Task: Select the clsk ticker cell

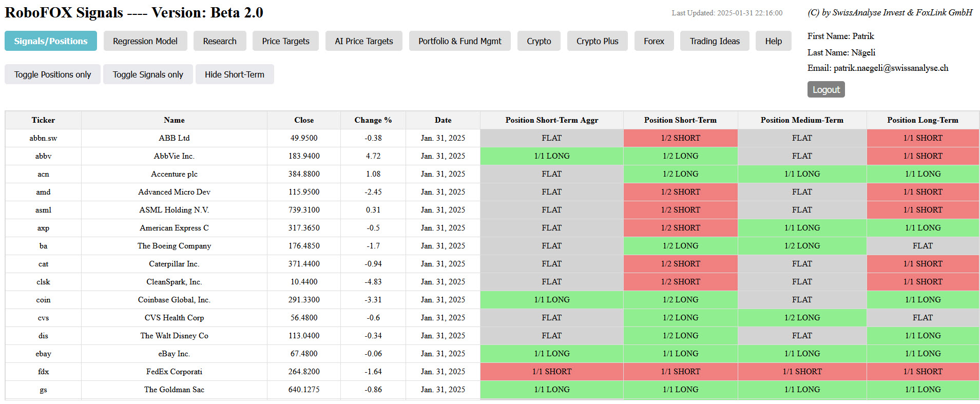Action: coord(43,282)
